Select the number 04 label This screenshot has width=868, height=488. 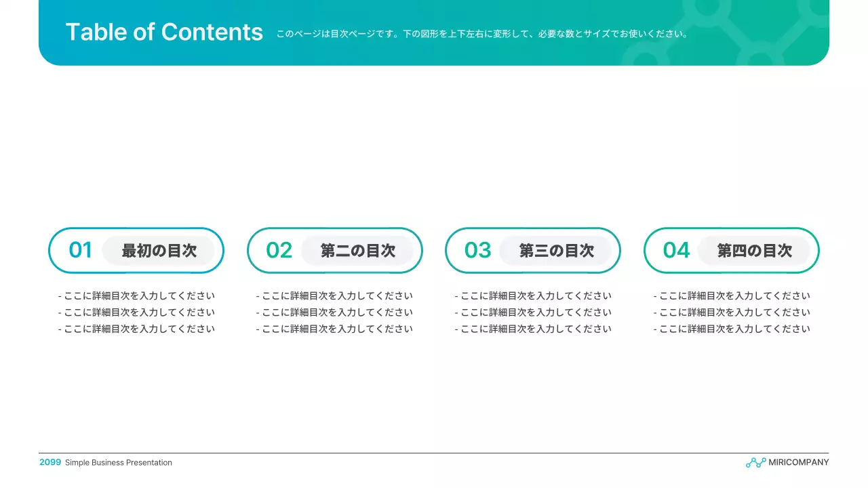tap(676, 251)
